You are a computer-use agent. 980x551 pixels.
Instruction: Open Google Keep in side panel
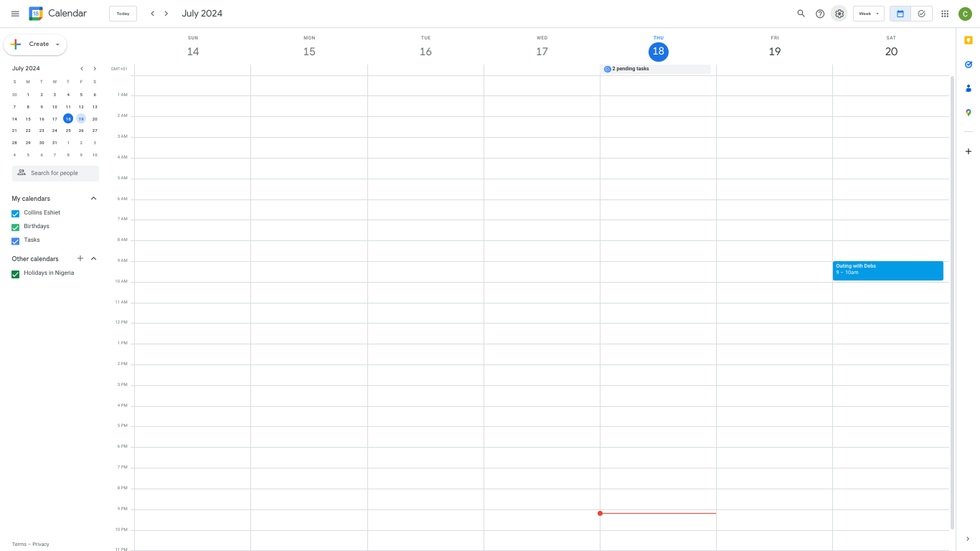(x=968, y=40)
